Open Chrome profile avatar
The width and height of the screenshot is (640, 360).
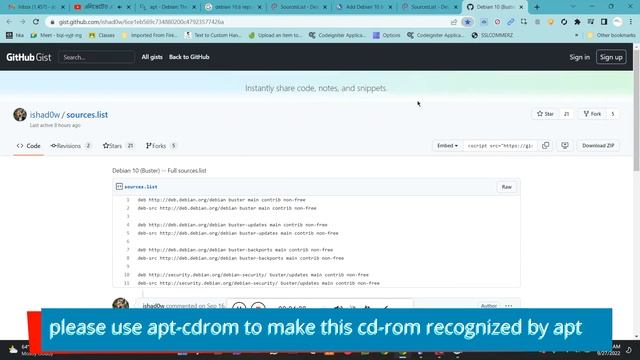tap(618, 22)
